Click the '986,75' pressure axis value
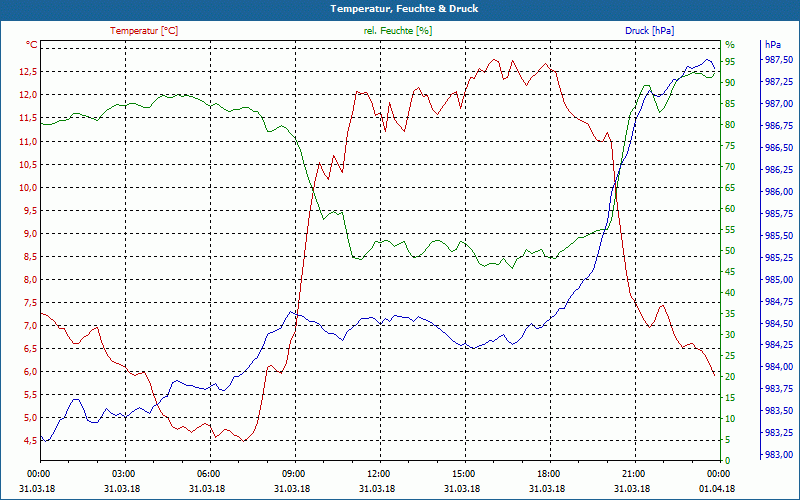The image size is (800, 500). coord(779,126)
